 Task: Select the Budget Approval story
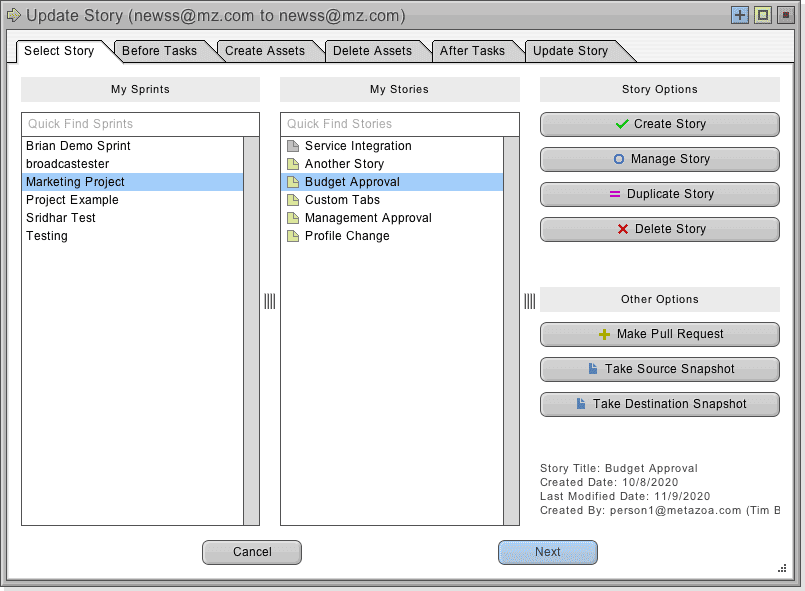click(x=392, y=182)
